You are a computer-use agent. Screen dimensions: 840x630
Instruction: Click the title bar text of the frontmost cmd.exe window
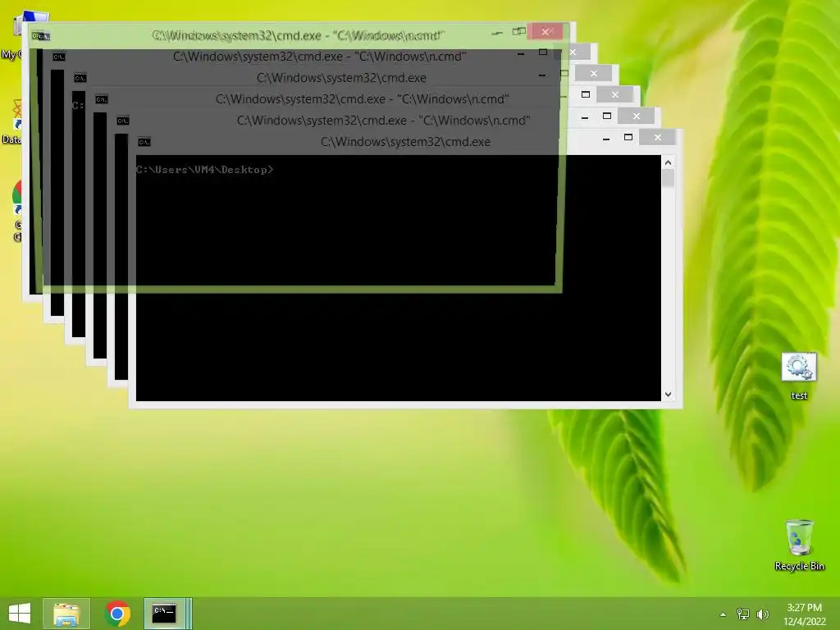(x=405, y=142)
